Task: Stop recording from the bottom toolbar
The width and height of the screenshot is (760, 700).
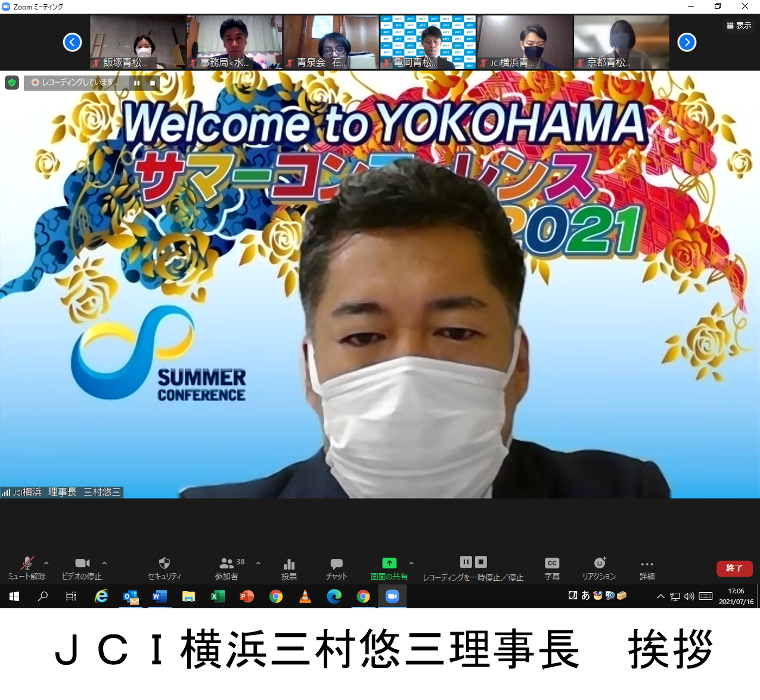Action: pyautogui.click(x=481, y=562)
